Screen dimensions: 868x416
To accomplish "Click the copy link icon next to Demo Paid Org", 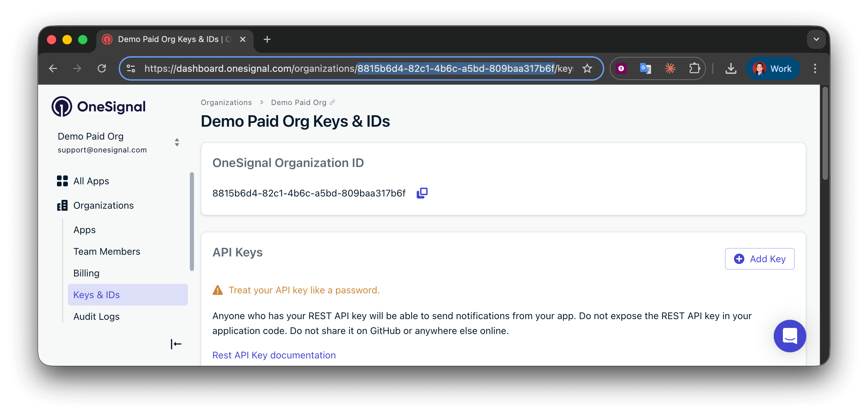I will click(x=332, y=102).
